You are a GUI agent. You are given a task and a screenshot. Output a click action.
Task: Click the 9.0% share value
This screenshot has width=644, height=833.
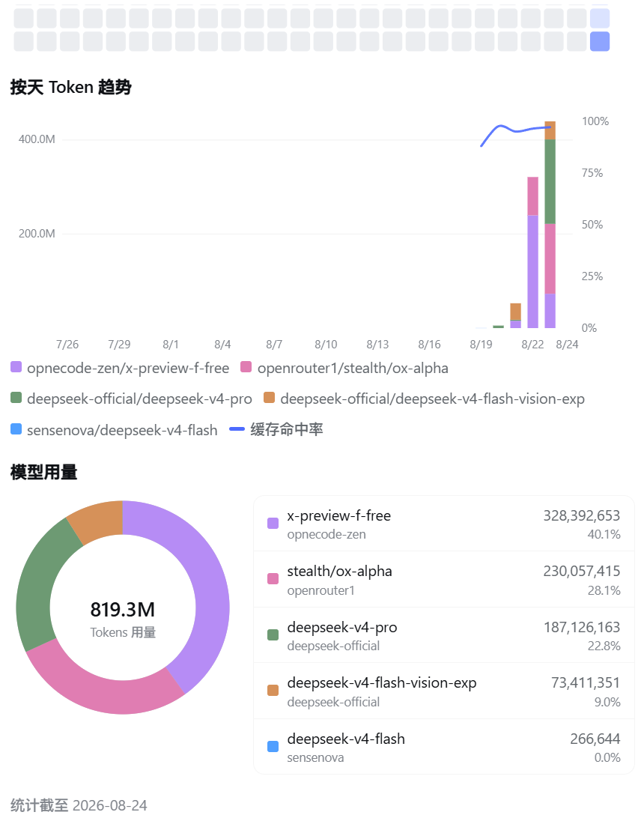[607, 703]
